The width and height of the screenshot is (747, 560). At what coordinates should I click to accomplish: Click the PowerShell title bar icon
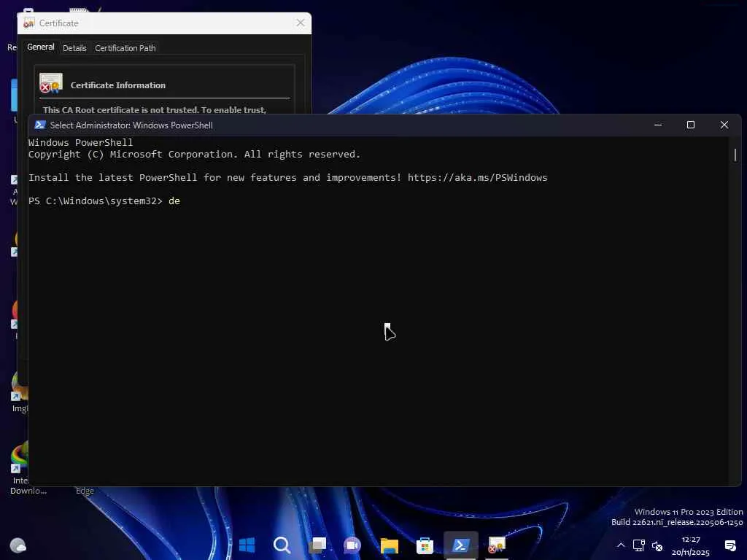(40, 125)
